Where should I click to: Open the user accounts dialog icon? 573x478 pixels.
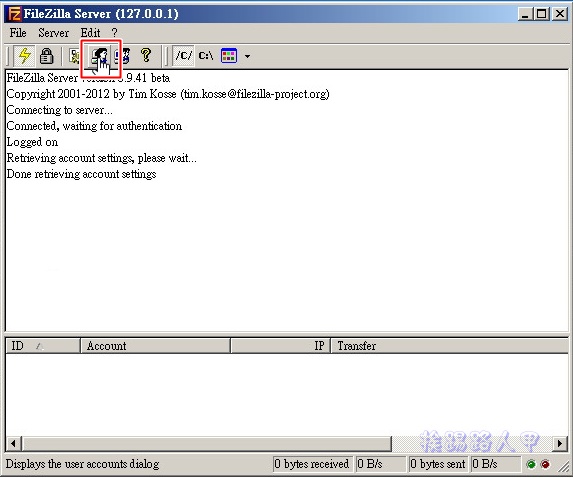[x=100, y=57]
